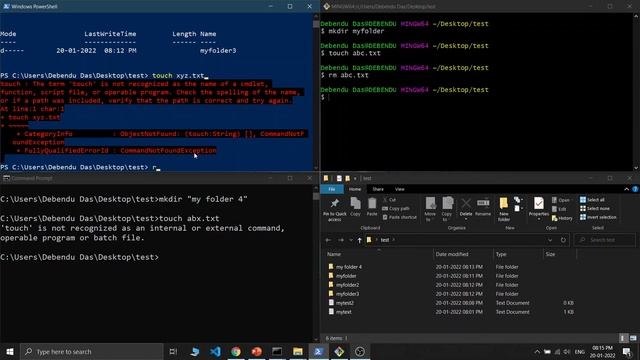640x360 pixels.
Task: Click the test breadcrumb in address bar
Action: pyautogui.click(x=385, y=240)
